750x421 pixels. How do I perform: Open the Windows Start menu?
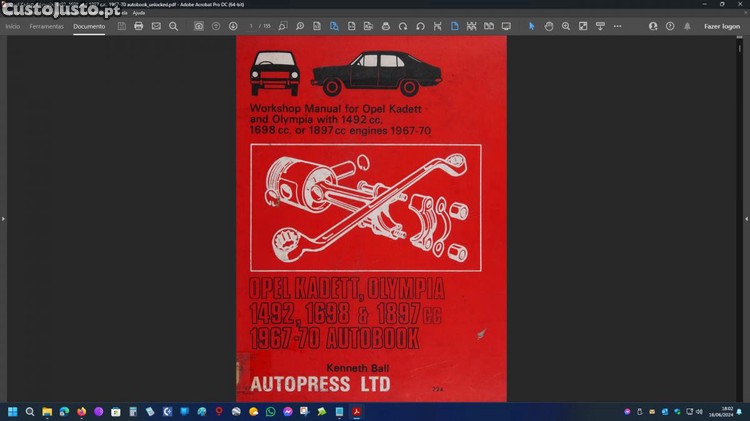[13, 411]
